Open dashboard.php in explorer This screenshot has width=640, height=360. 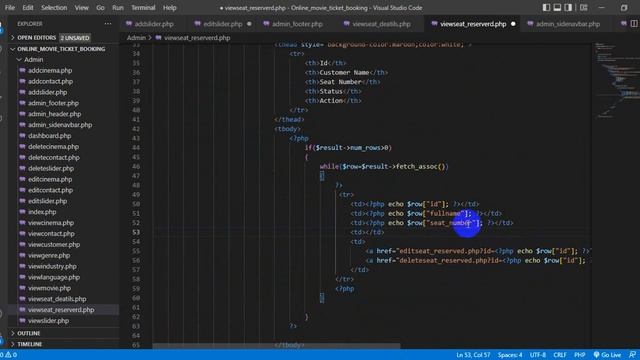(x=49, y=136)
